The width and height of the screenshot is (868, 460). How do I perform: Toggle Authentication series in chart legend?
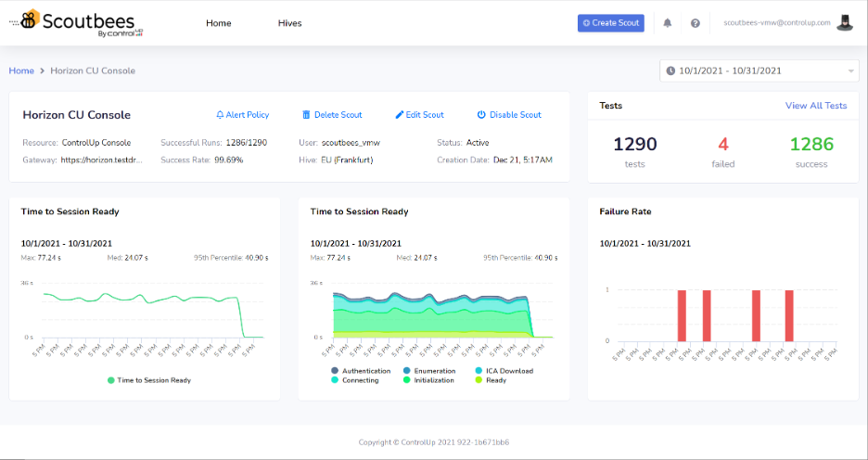point(361,371)
